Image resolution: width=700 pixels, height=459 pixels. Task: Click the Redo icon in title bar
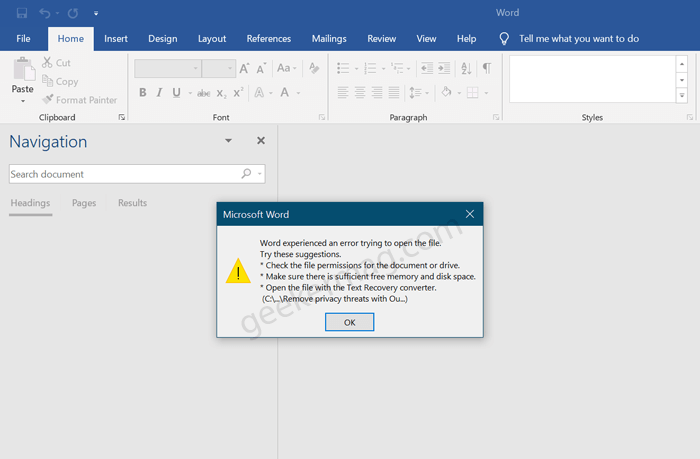point(73,13)
